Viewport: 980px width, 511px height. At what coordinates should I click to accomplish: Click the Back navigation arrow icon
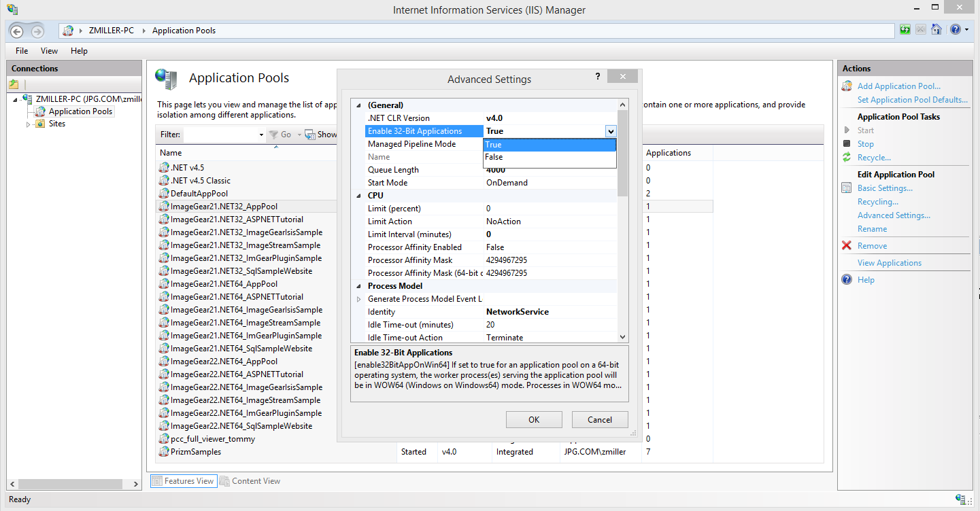coord(16,31)
